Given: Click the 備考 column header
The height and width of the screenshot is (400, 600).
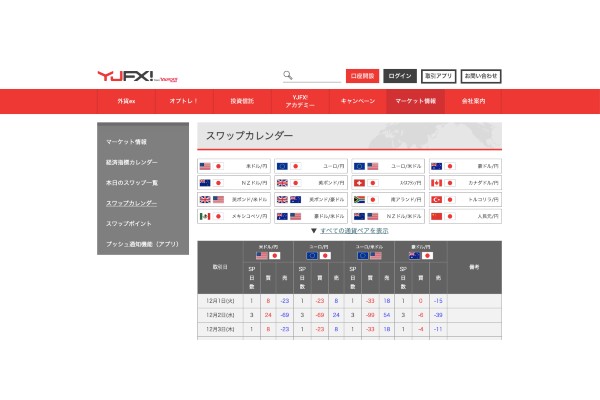Looking at the screenshot, I should click(474, 267).
